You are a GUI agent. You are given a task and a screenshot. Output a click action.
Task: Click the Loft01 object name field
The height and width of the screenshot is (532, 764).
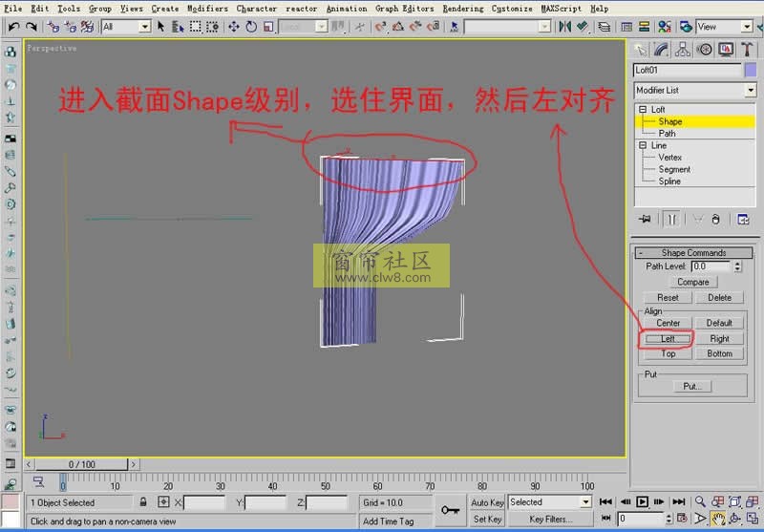(687, 70)
